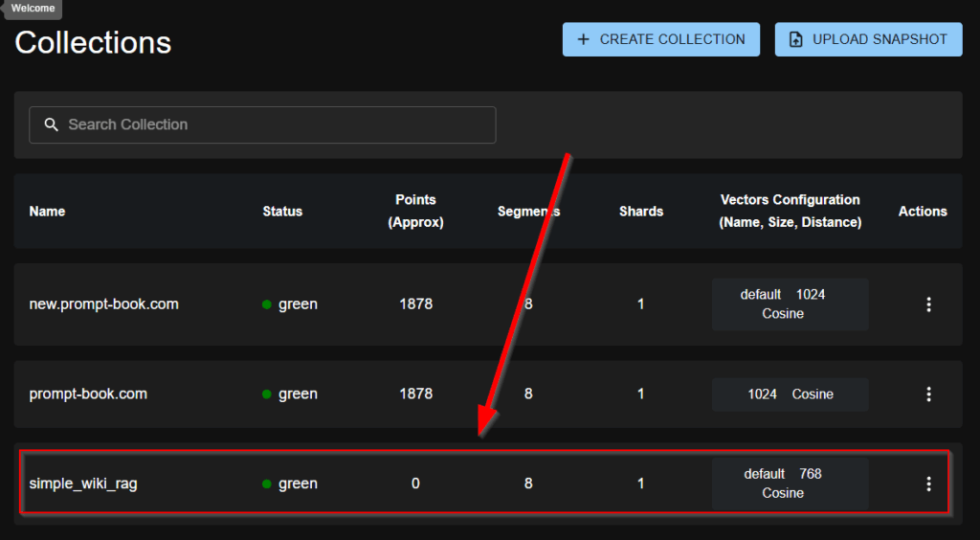
Task: Open actions menu for new.prompt-book.com
Action: point(927,304)
